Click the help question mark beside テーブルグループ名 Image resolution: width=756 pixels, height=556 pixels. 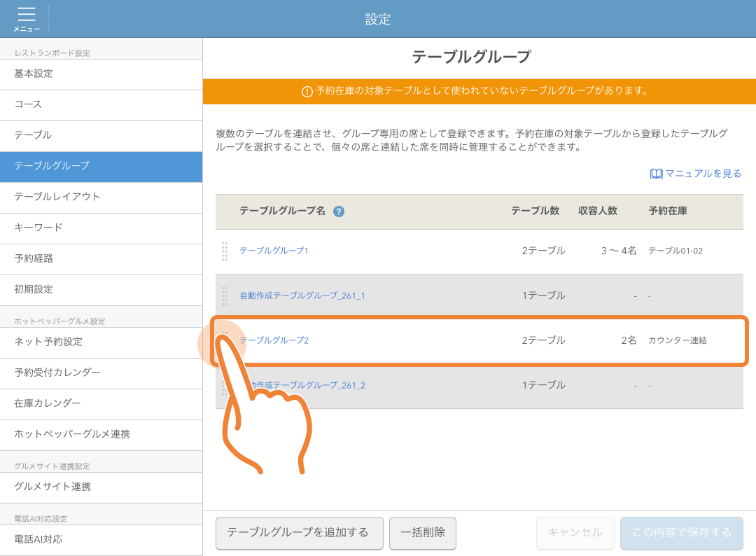click(339, 211)
